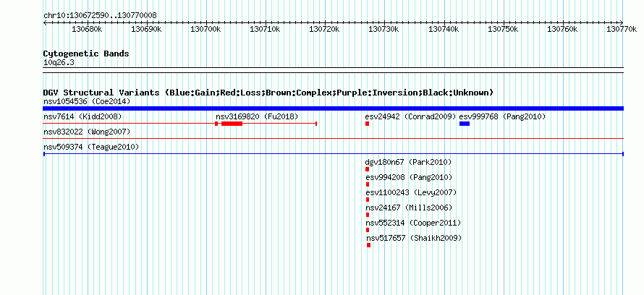Click the 130720k ruler tick label
Screen dimensions: 644x295
tap(324, 29)
